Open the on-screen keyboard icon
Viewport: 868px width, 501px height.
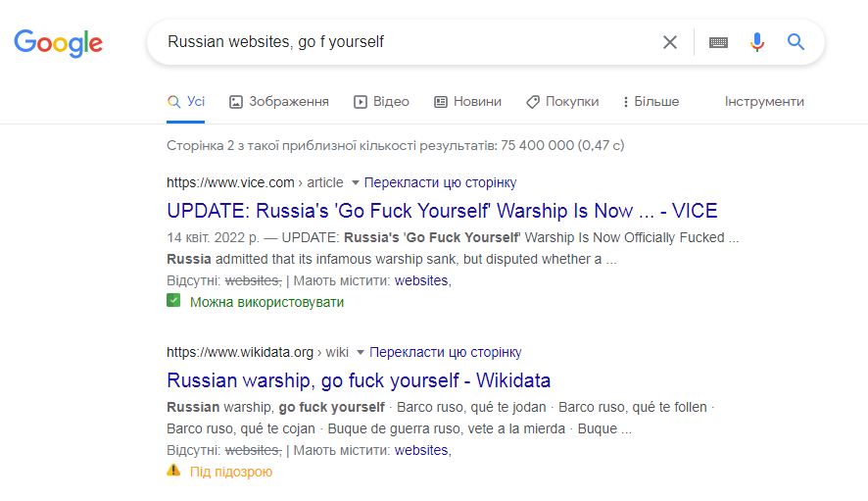pyautogui.click(x=718, y=42)
